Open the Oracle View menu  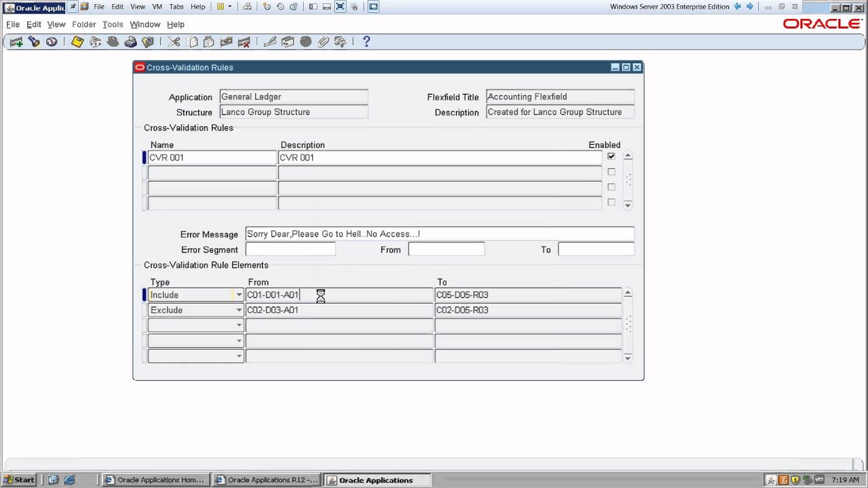[x=56, y=24]
